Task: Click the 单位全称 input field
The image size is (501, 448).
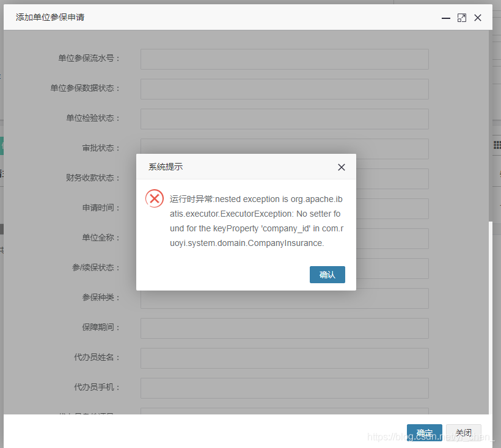Action: tap(392, 239)
